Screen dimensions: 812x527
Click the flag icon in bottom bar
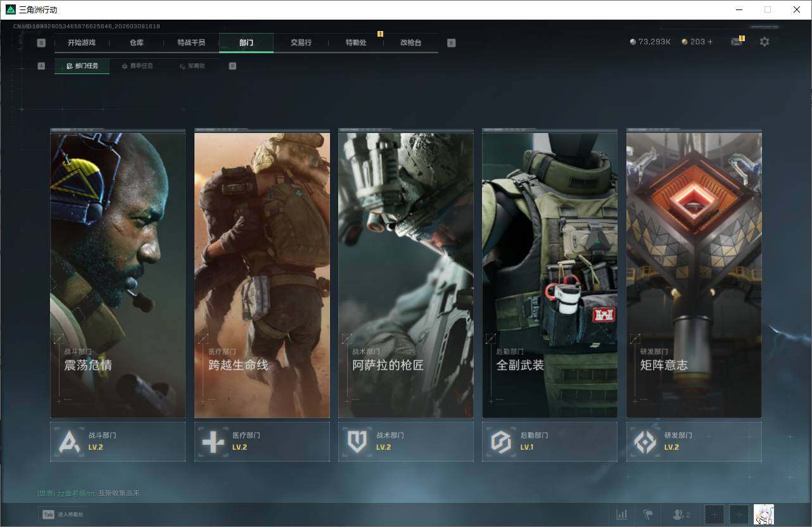(647, 514)
